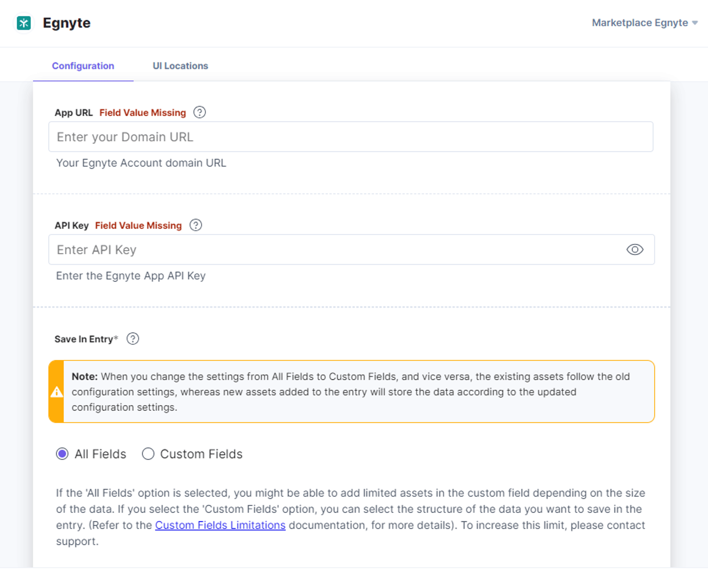Switch to the UI Locations tab
The width and height of the screenshot is (708, 588).
[x=180, y=66]
